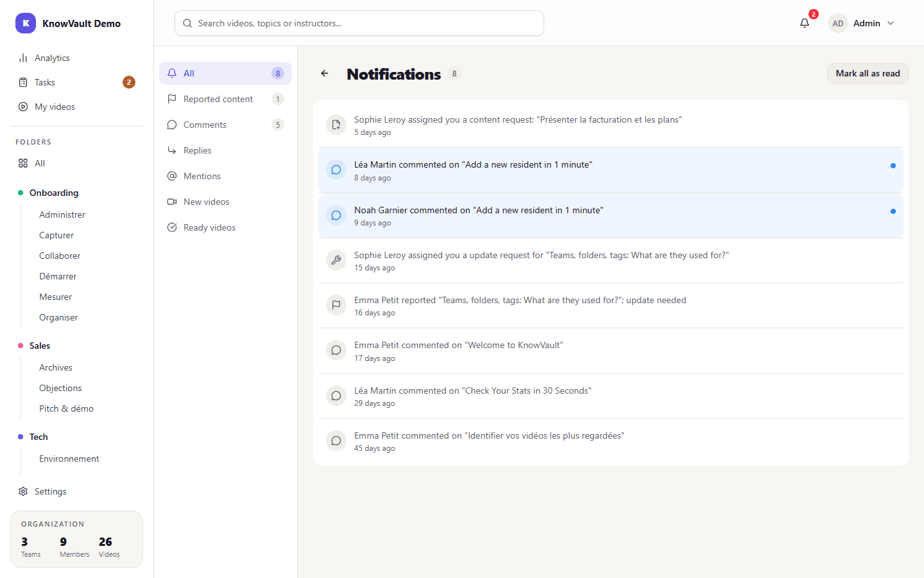This screenshot has height=578, width=924.
Task: Open the Analytics page
Action: (77, 58)
